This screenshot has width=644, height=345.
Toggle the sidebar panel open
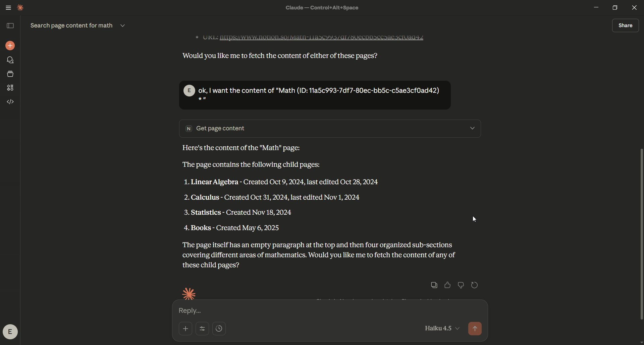click(10, 26)
